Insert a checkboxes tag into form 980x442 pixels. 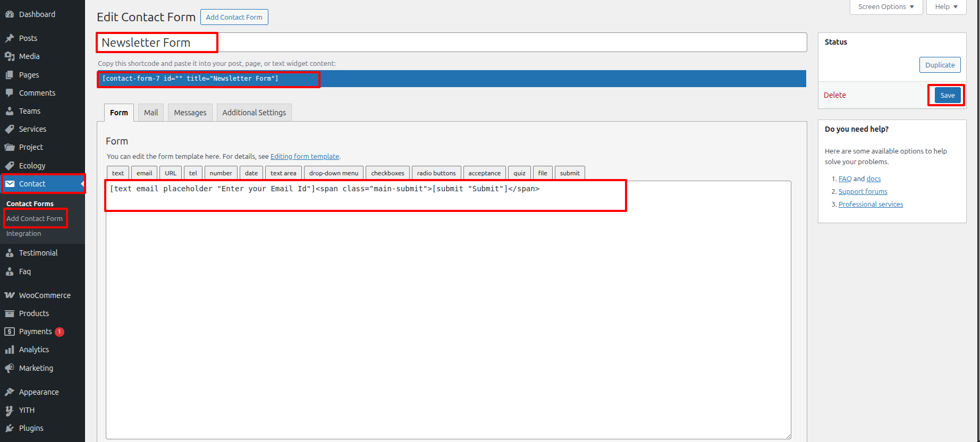[x=387, y=173]
